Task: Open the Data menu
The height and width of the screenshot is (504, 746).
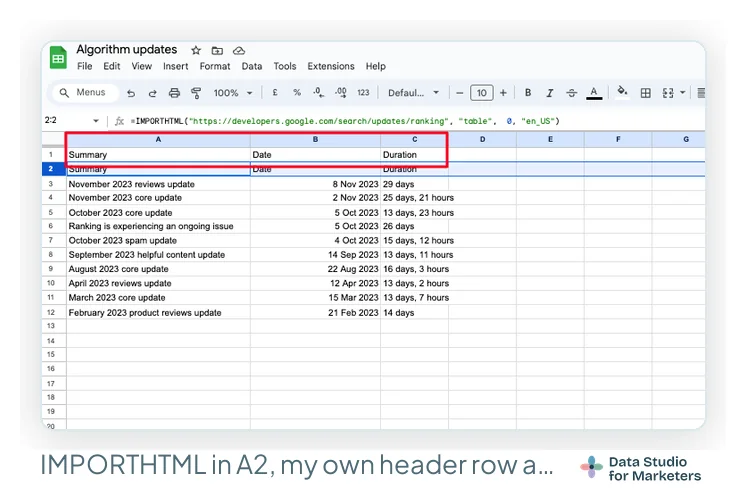Action: [252, 66]
